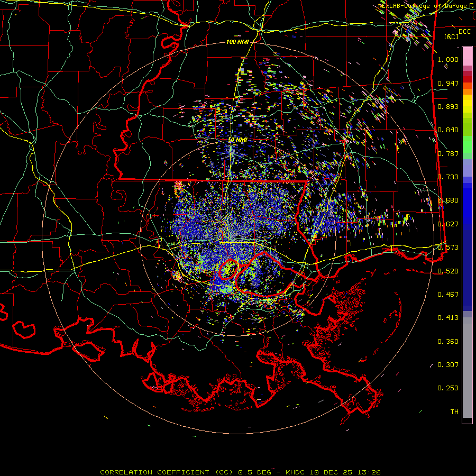Click the [CC] units label above color bar
Image resolution: width=476 pixels, height=476 pixels.
(x=452, y=36)
